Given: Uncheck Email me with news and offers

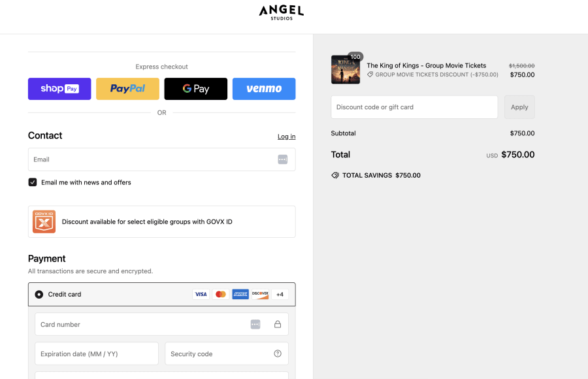Looking at the screenshot, I should (33, 182).
